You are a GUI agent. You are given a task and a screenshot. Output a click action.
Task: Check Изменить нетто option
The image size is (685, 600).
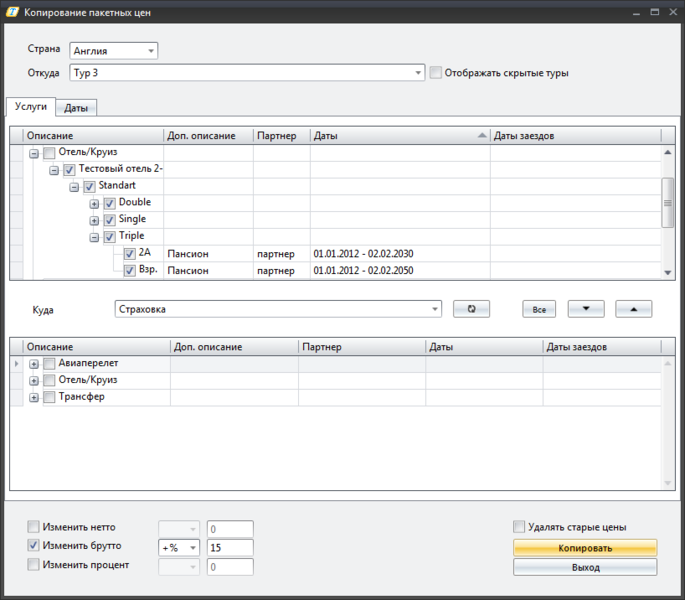tap(34, 527)
